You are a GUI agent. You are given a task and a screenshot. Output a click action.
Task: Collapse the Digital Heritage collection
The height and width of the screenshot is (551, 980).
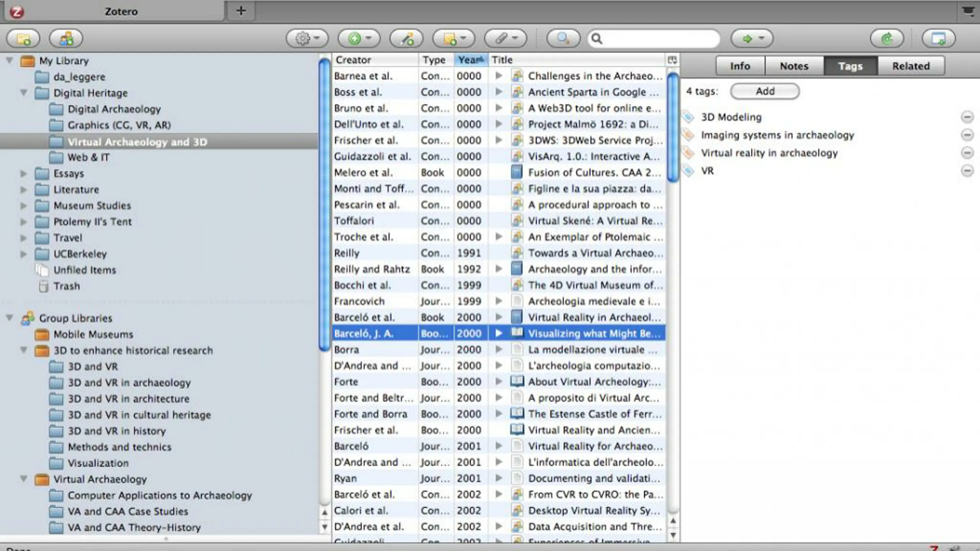(24, 92)
